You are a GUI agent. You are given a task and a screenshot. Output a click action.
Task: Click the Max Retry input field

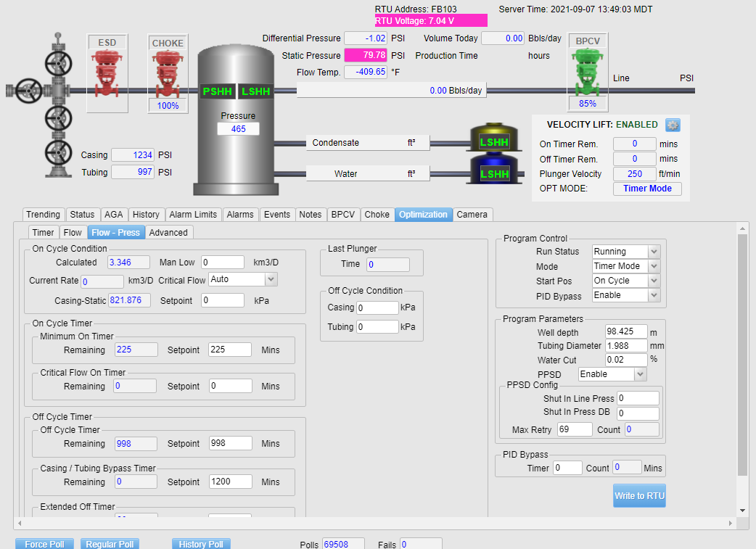click(x=575, y=429)
